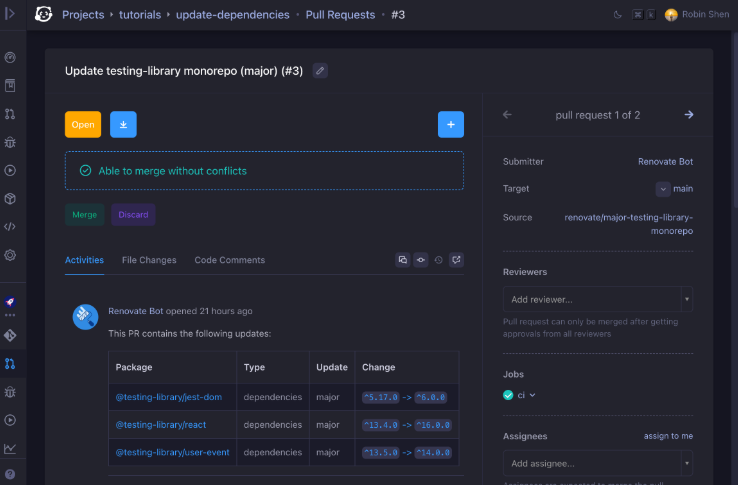This screenshot has height=485, width=738.
Task: Go to next pull request arrow
Action: pos(689,114)
